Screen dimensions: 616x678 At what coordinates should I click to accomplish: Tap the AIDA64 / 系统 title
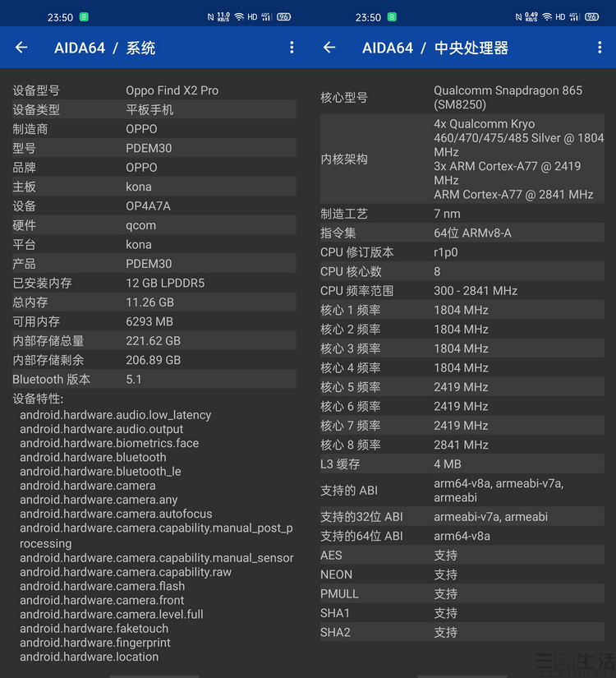pyautogui.click(x=104, y=48)
